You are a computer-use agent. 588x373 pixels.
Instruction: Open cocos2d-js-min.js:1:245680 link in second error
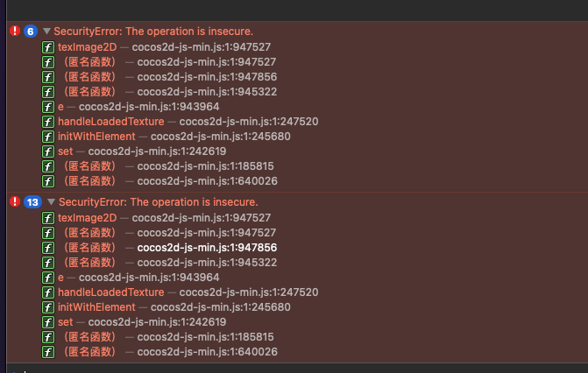220,306
